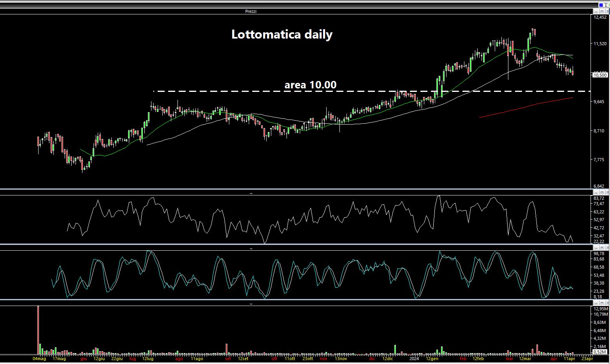Click the Prezzi panel title
The width and height of the screenshot is (610, 364).
point(251,11)
